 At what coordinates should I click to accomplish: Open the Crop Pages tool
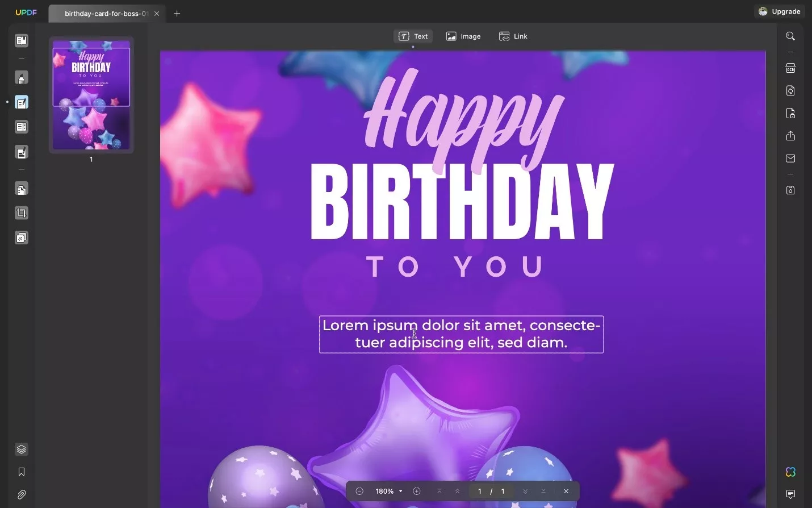[x=22, y=213]
